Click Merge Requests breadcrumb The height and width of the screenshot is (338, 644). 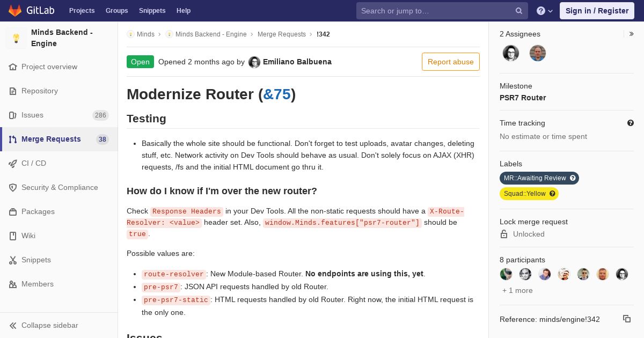[282, 34]
